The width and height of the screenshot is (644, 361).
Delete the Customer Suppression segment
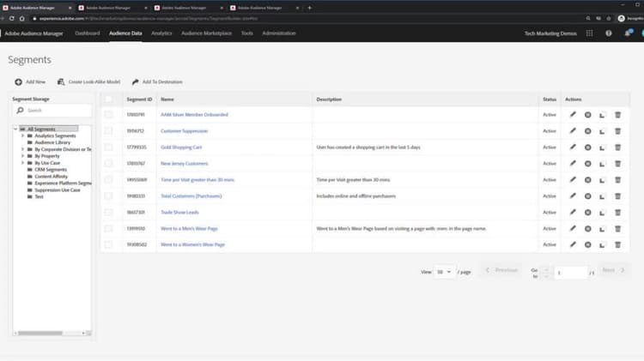point(617,131)
